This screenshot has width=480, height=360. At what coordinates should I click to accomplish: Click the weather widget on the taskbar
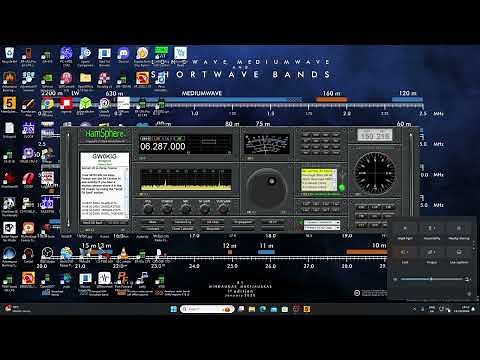pos(17,309)
